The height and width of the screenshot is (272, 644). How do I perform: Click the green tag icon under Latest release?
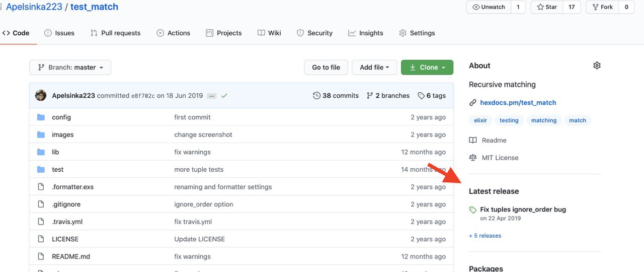472,210
